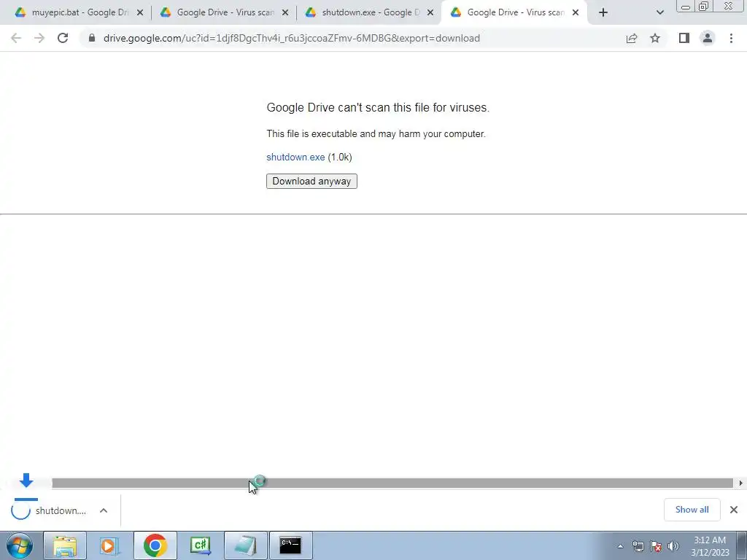Restore down the Chrome window

(703, 6)
